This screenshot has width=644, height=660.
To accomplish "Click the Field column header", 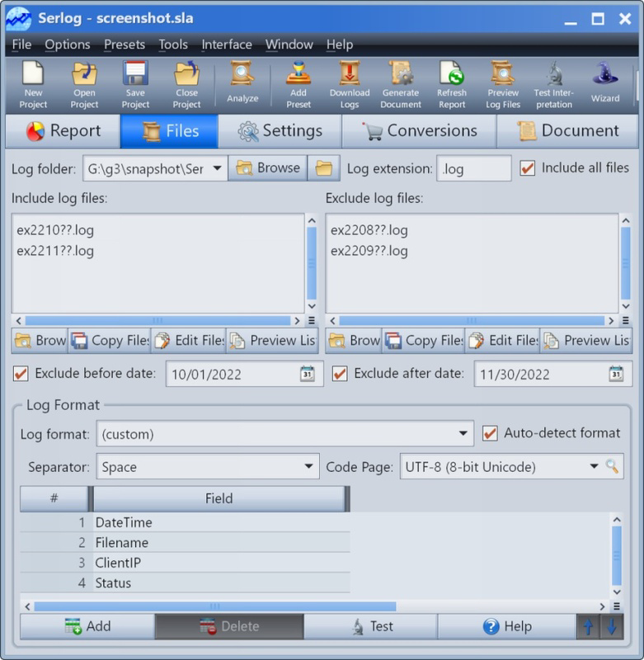I will click(219, 499).
